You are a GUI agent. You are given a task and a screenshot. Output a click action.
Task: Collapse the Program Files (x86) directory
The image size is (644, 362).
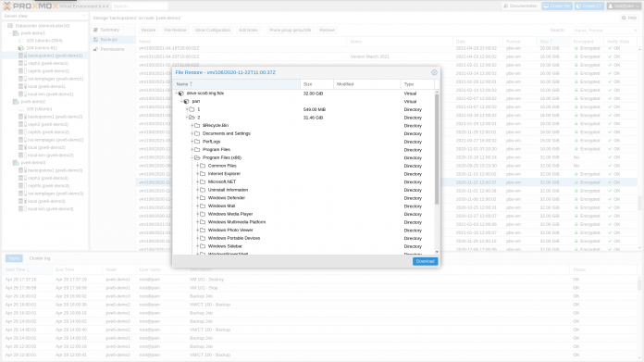click(x=192, y=157)
